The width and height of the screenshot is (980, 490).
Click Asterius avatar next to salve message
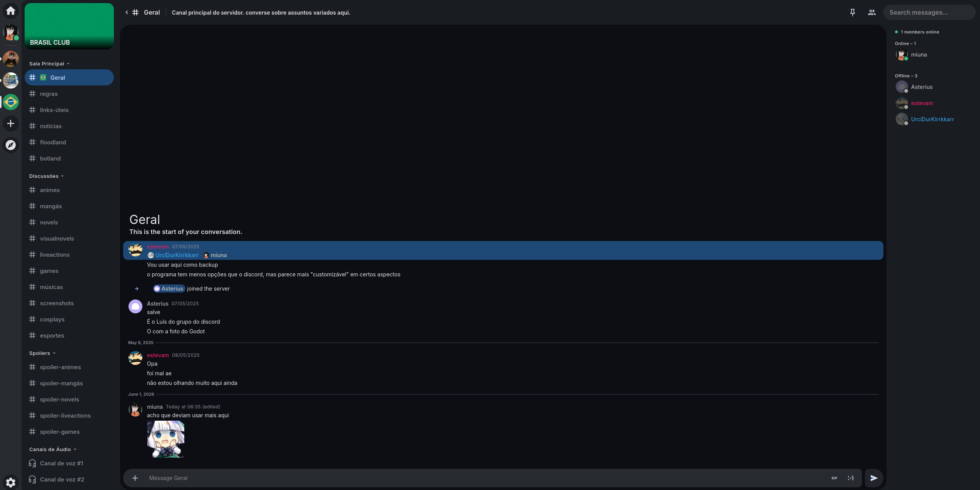135,306
